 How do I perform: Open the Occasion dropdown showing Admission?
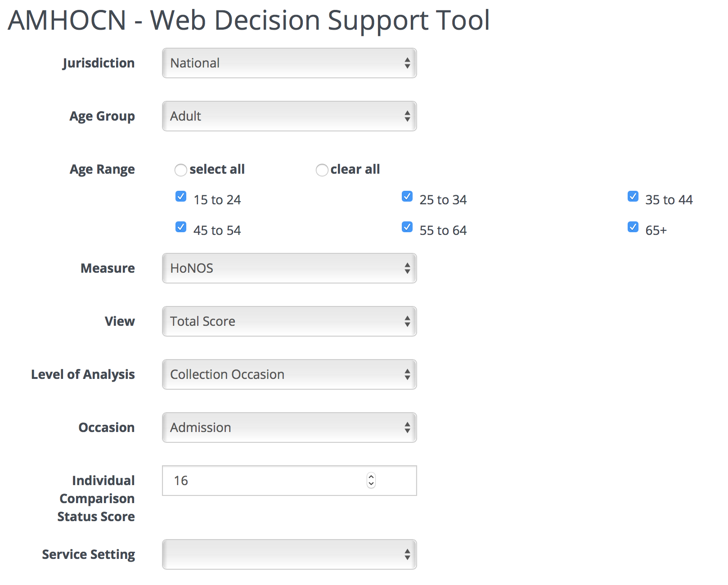pyautogui.click(x=289, y=427)
